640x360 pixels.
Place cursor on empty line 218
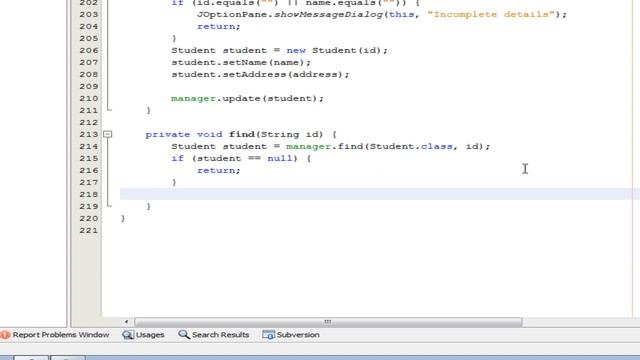click(380, 194)
